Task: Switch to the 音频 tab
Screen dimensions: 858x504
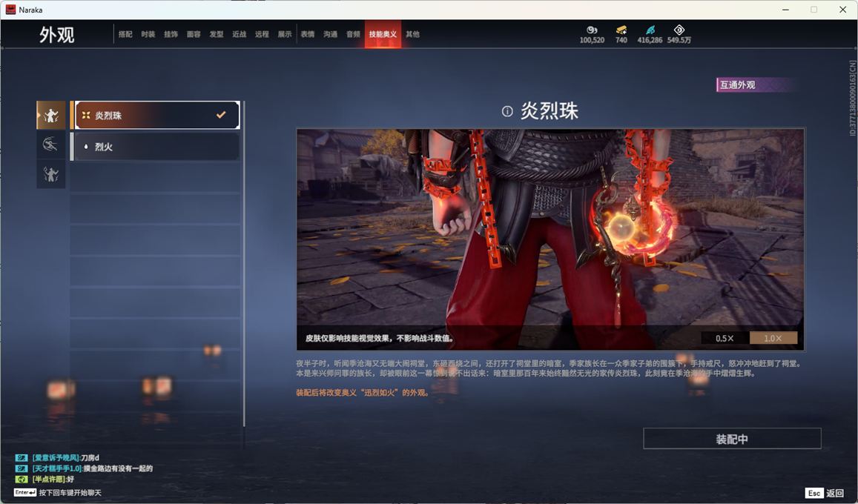Action: pos(353,34)
